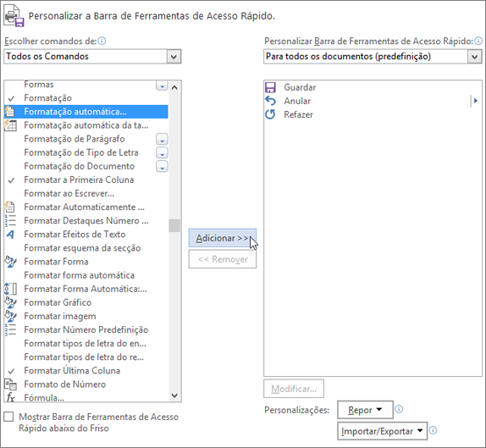Enable Mostrar Barra de Ferramentas abaixo do Friso

click(8, 417)
